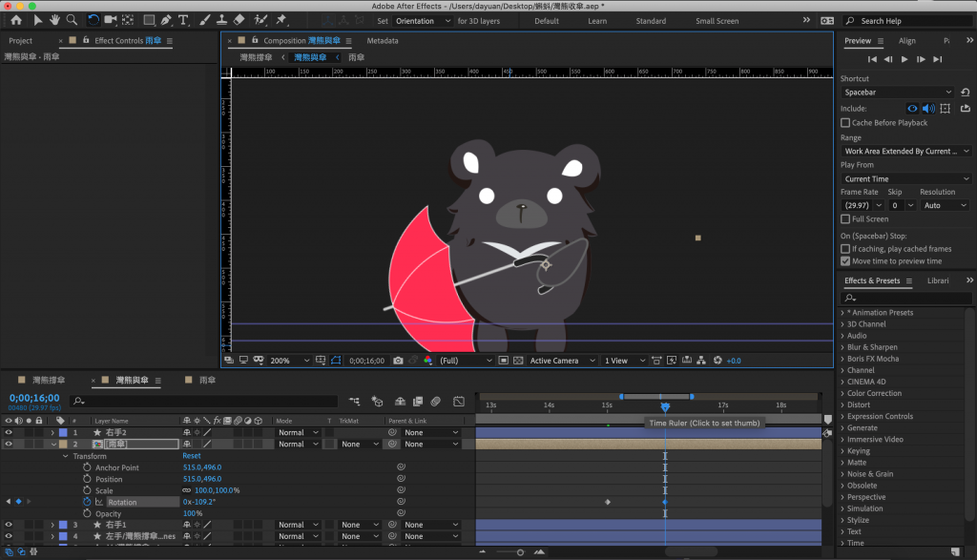The image size is (977, 560).
Task: Select the Selection arrow tool
Action: click(x=37, y=21)
